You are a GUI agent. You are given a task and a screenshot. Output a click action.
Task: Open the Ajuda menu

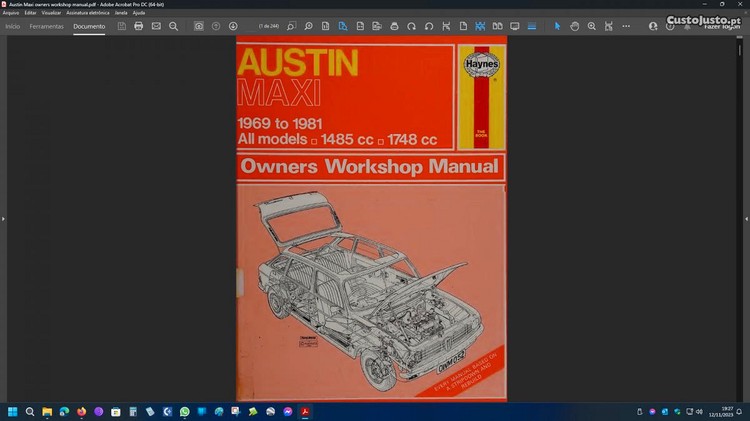[139, 13]
